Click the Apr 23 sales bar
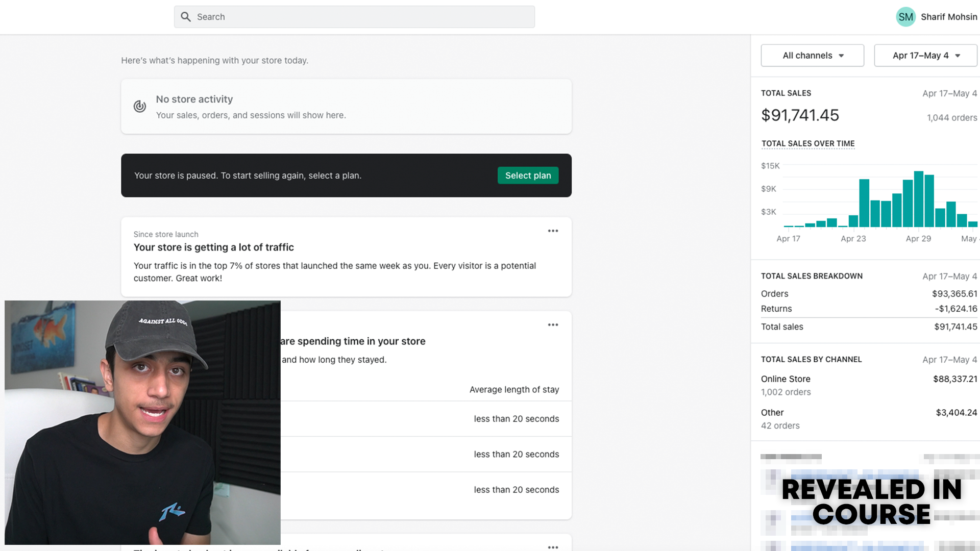Viewport: 980px width, 551px height. tap(853, 221)
